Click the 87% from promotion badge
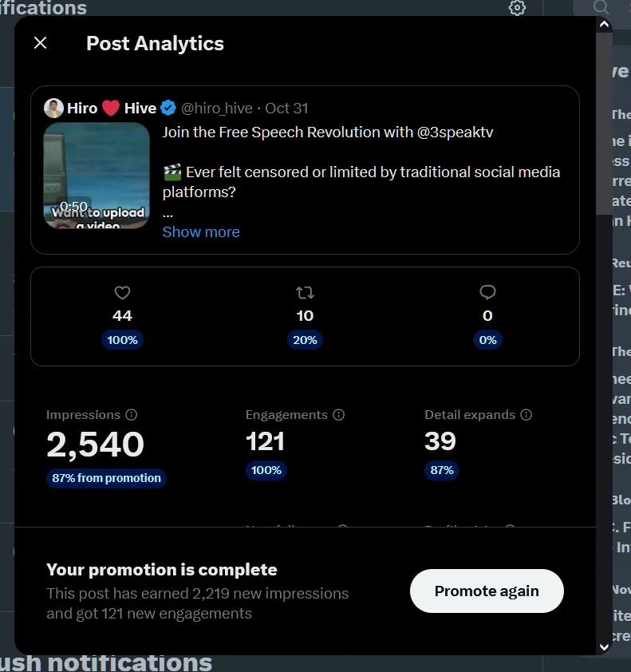This screenshot has width=631, height=672. pos(106,478)
